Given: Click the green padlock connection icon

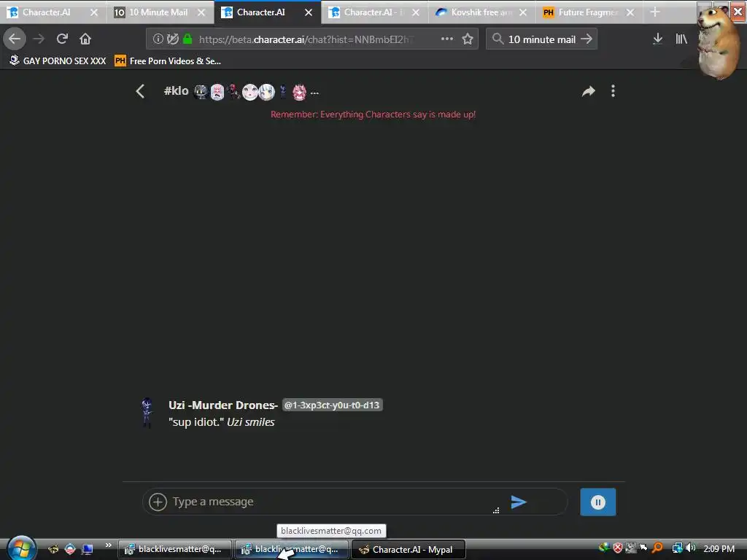Looking at the screenshot, I should [187, 39].
